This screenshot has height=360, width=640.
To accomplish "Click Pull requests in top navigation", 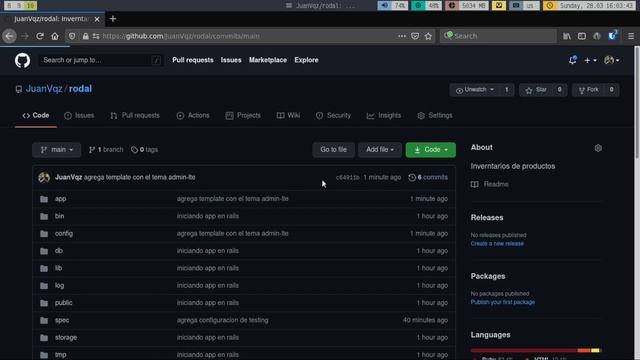I will [193, 60].
